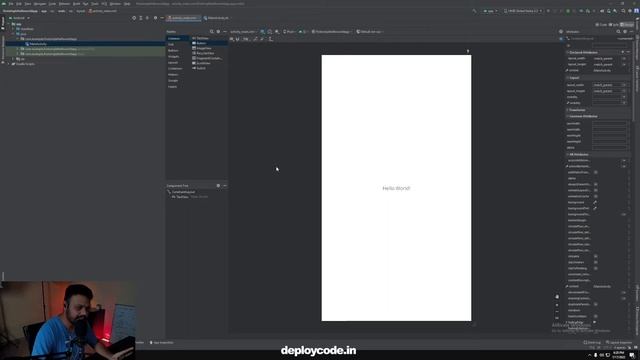Select Layouts category in Palette
The width and height of the screenshot is (640, 360).
(173, 62)
